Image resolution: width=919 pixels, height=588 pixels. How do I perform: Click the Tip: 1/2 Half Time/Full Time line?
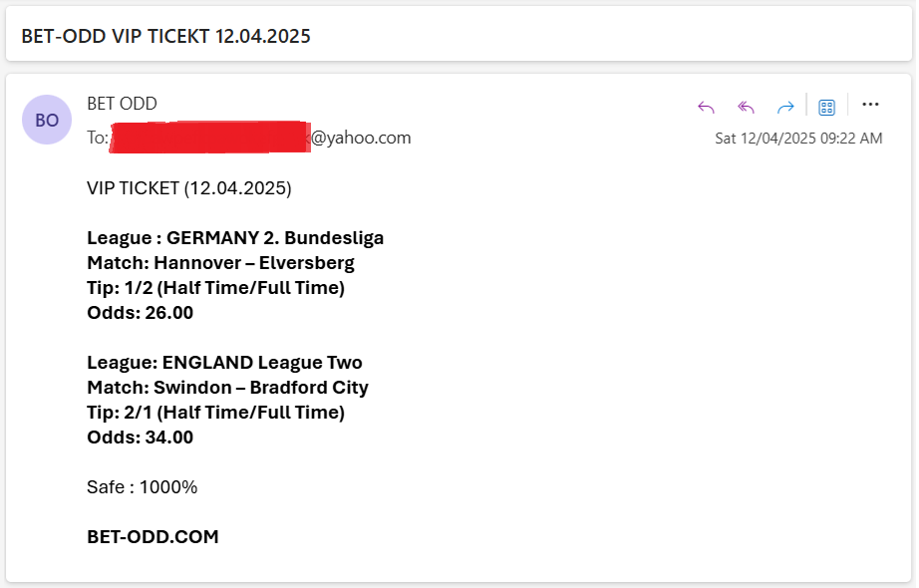215,288
